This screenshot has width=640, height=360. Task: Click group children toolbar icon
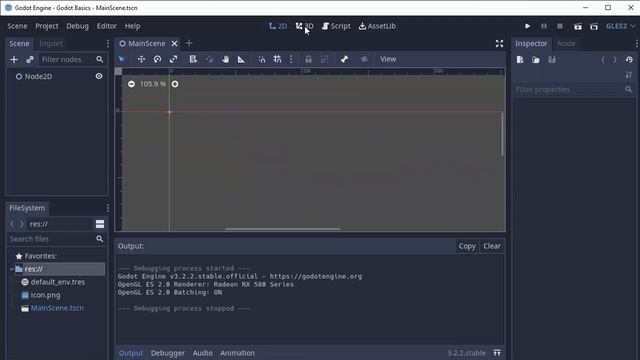click(x=324, y=59)
